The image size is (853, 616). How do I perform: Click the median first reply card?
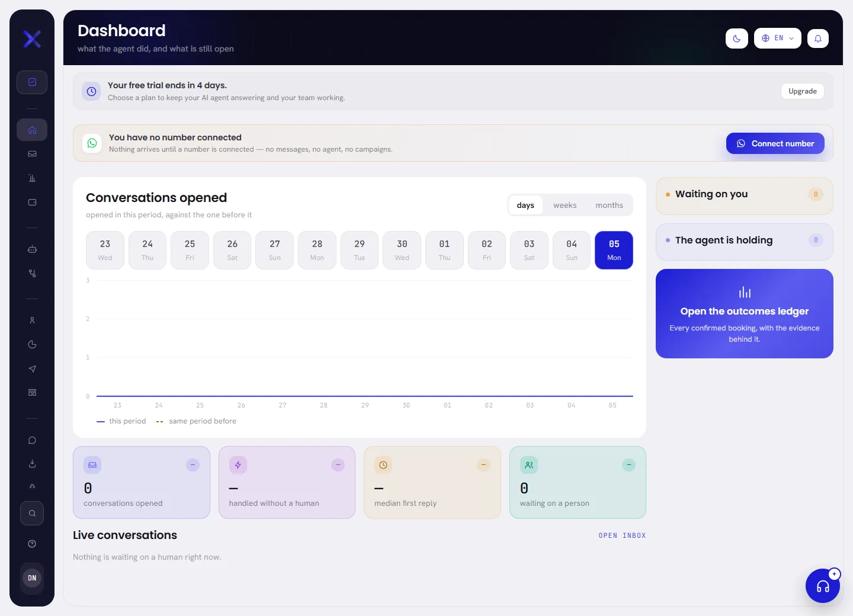[432, 483]
